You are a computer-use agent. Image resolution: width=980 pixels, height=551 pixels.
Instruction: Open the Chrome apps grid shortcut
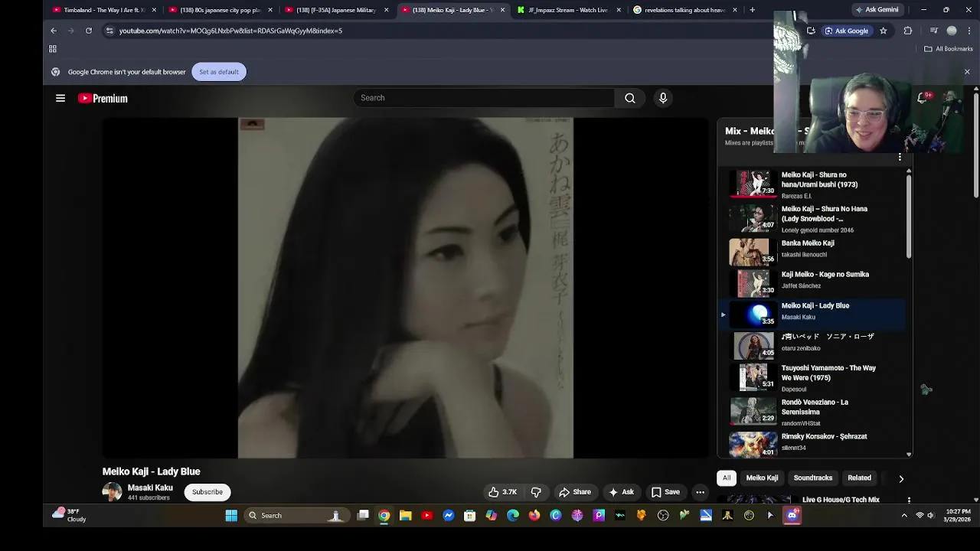coord(53,49)
